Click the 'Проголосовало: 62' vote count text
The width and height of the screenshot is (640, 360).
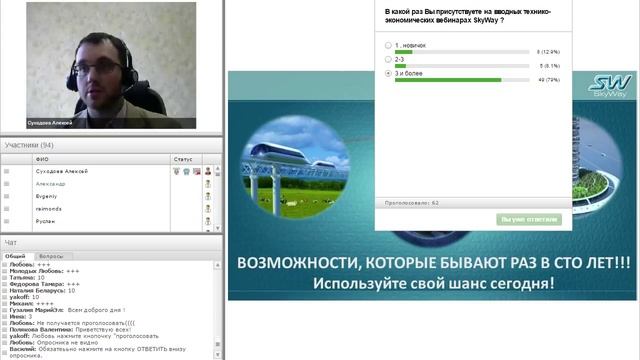coord(411,203)
